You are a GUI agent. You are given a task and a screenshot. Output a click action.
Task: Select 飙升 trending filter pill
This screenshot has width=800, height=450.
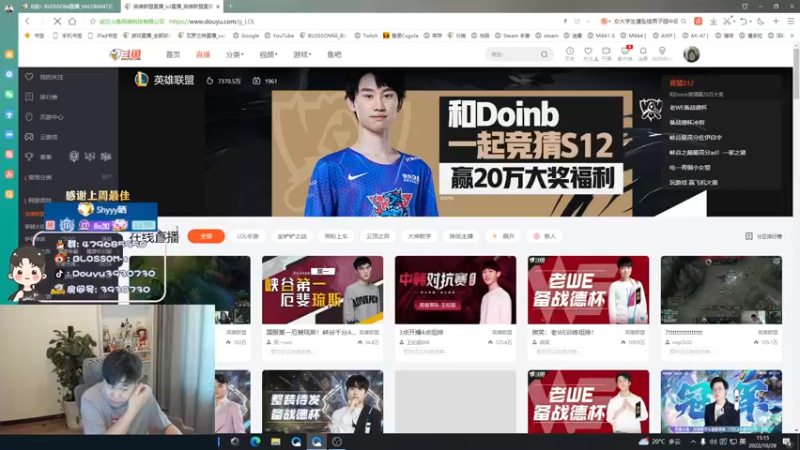tap(503, 236)
